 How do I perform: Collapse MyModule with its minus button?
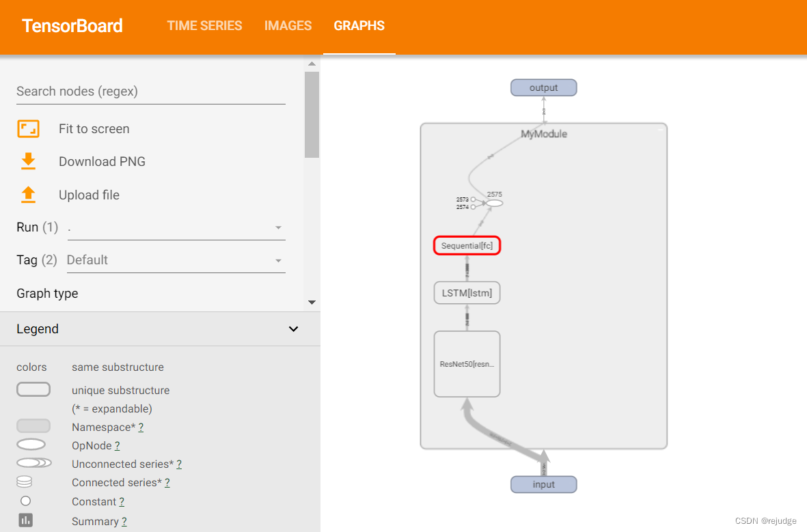pyautogui.click(x=660, y=130)
